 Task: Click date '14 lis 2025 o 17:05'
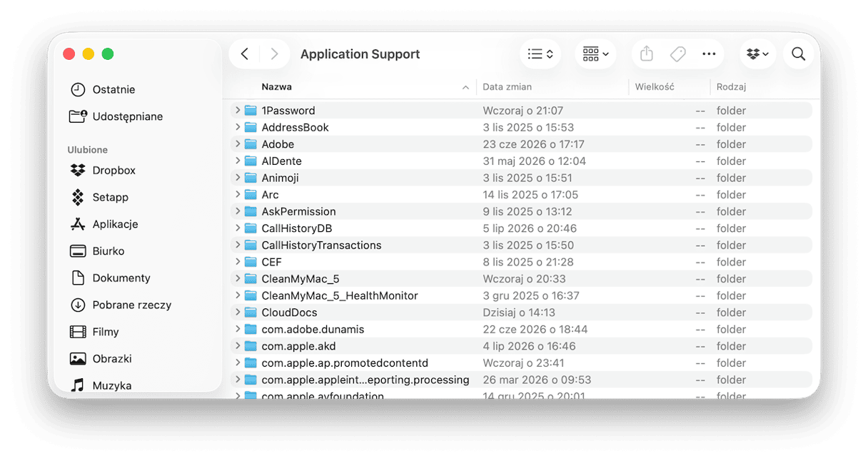point(530,195)
